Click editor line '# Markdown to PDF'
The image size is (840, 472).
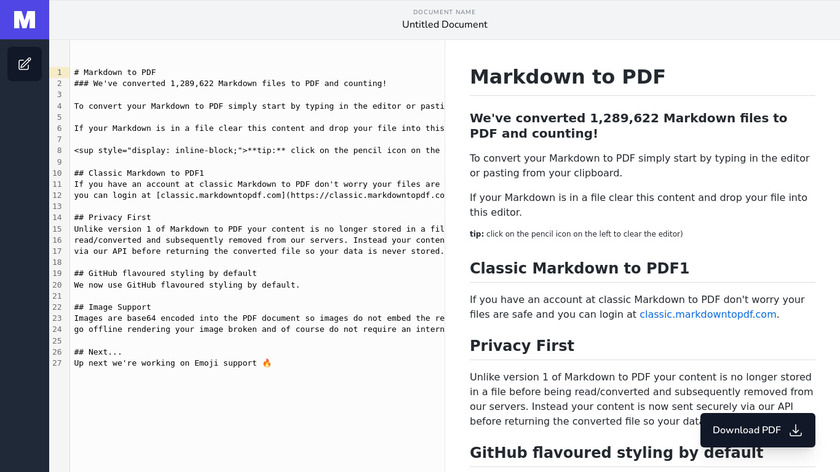(x=115, y=72)
